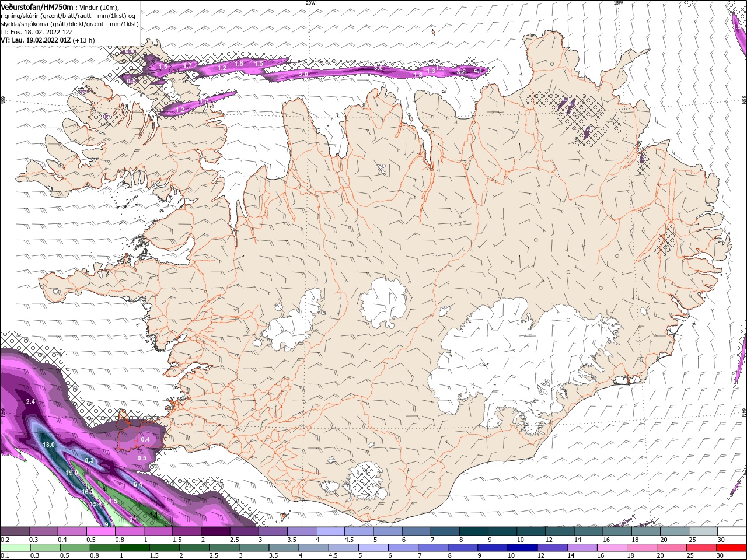
Task: Click the 'rigning/skúrir' legend description line
Action: [x=68, y=15]
